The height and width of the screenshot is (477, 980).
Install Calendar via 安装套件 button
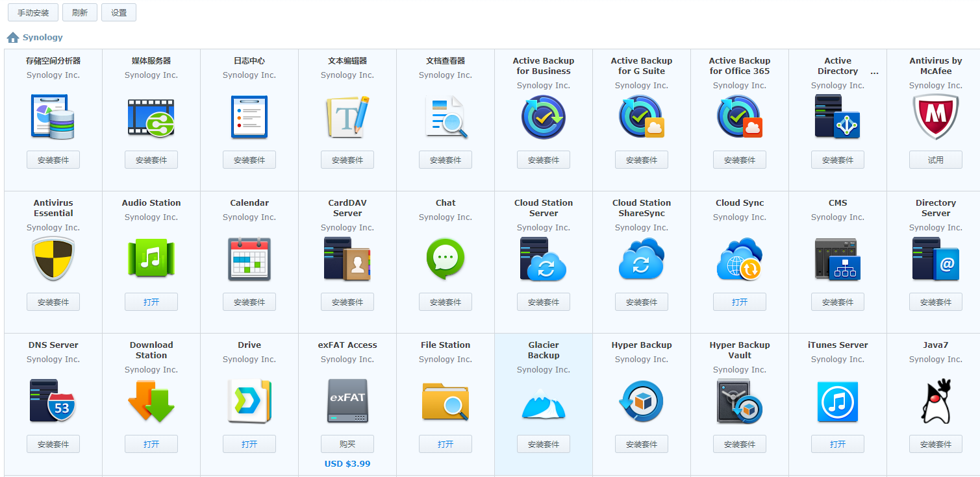click(x=249, y=302)
